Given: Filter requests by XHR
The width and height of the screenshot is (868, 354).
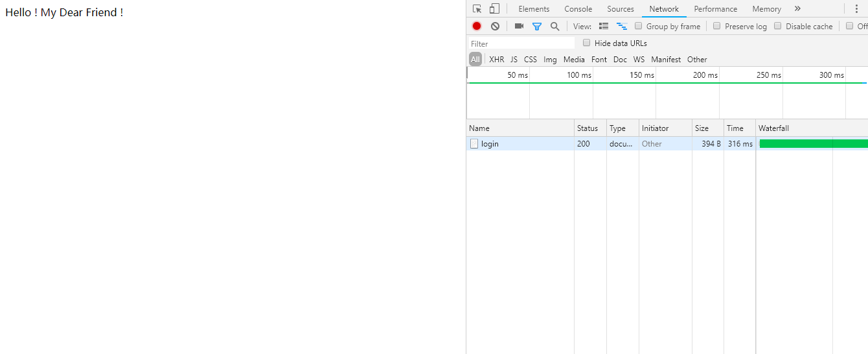Looking at the screenshot, I should (x=497, y=60).
